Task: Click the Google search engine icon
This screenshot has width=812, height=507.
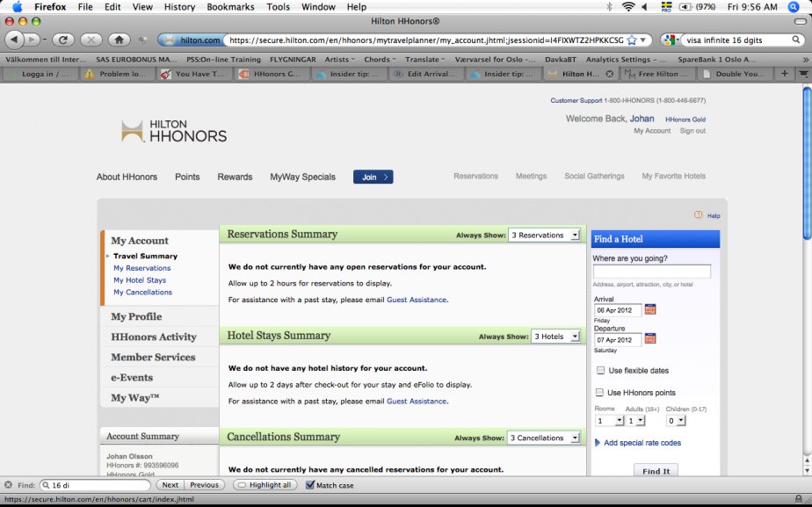Action: point(670,40)
